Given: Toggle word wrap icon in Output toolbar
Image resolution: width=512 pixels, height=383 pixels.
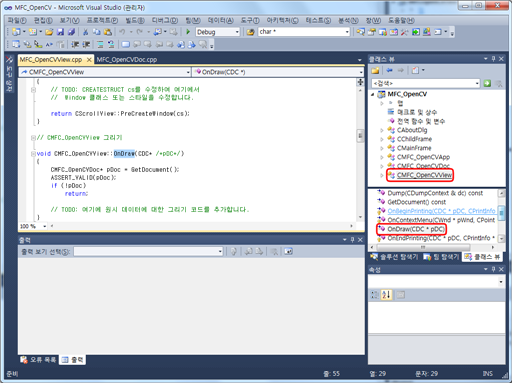Looking at the screenshot, I should (289, 252).
